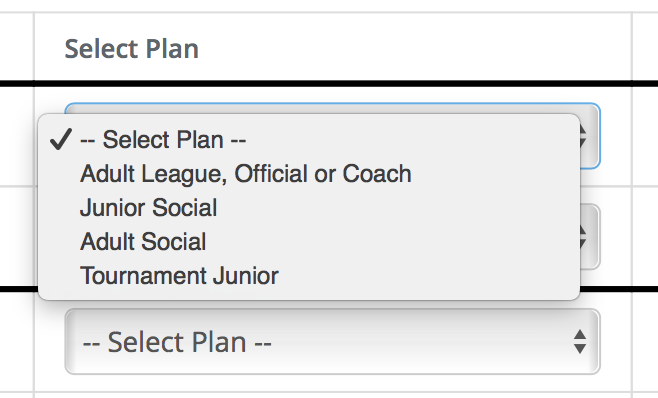Click the checkmark beside the selected option
Image resolution: width=658 pixels, height=398 pixels.
60,139
